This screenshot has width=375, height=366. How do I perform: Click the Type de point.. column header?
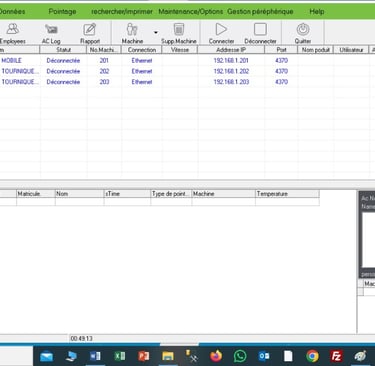pos(171,194)
